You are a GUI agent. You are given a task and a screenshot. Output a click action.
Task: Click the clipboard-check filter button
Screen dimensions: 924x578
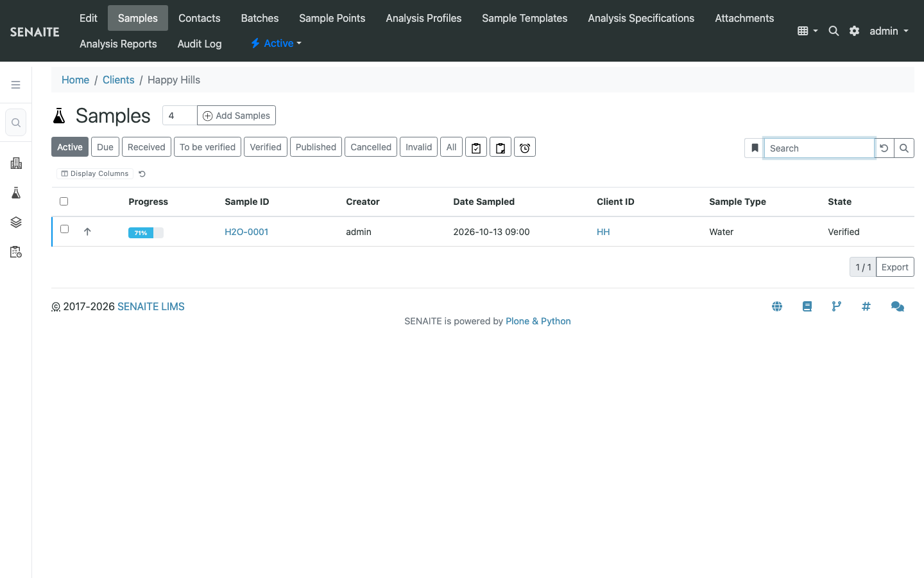(476, 147)
